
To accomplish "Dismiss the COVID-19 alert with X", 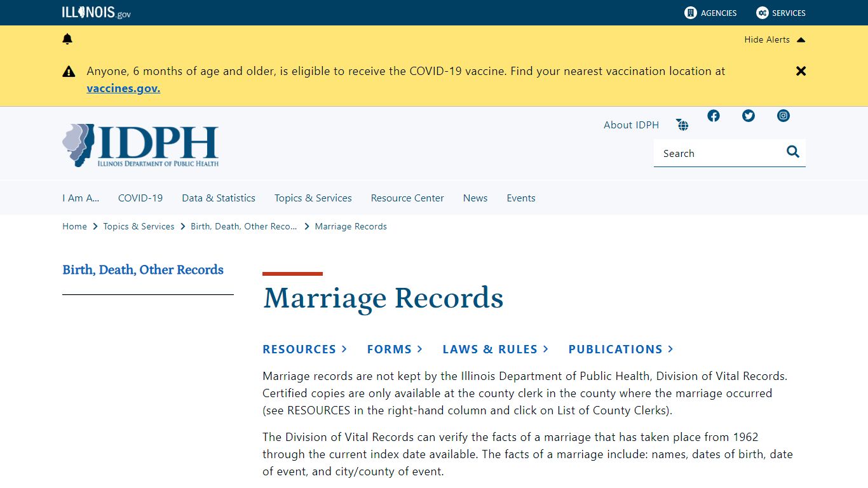I will [x=801, y=71].
